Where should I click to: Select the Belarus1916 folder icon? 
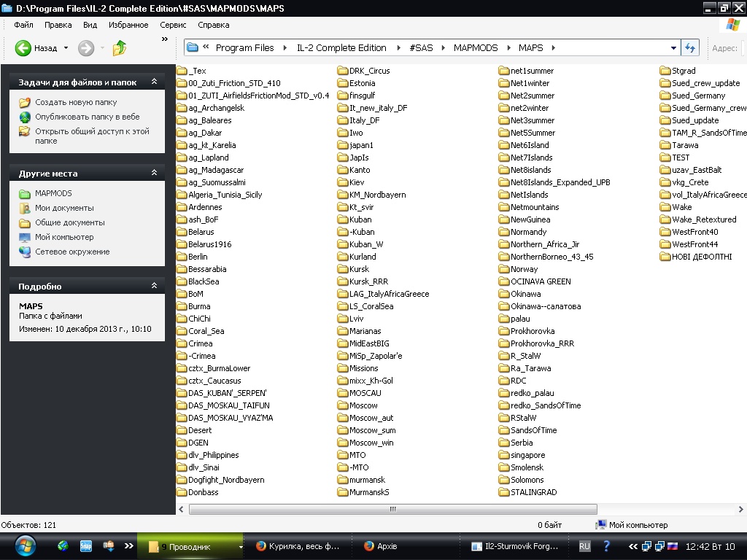(182, 244)
